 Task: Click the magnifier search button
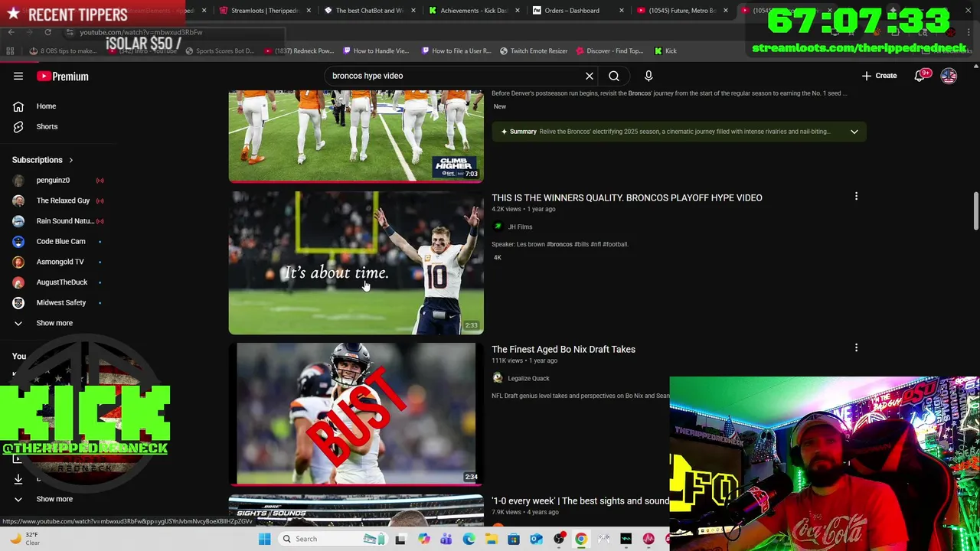point(614,76)
